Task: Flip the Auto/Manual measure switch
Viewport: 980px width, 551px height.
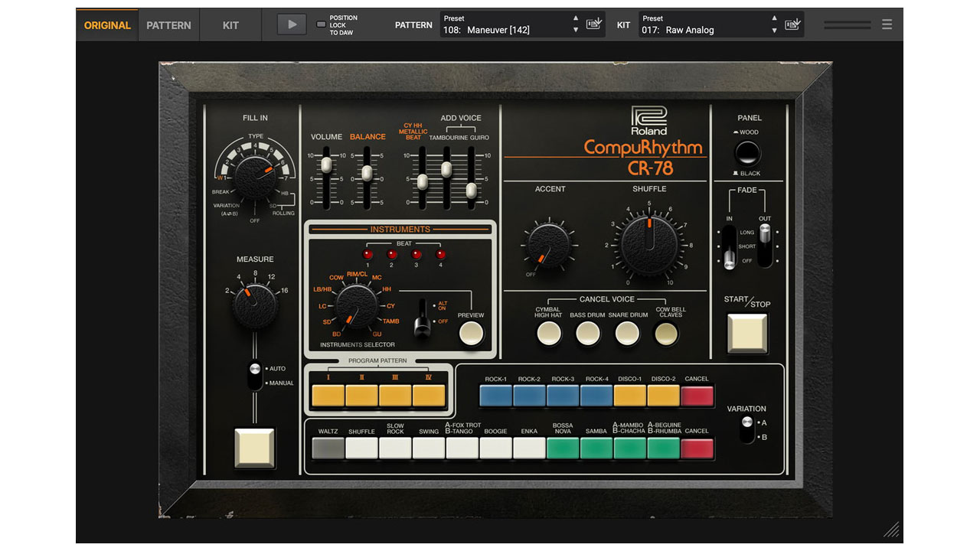Action: pos(255,375)
